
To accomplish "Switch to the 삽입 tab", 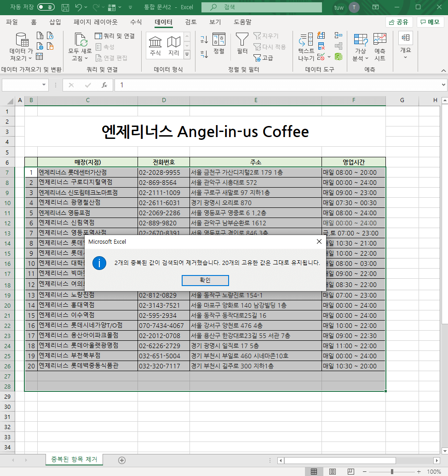I will pos(55,22).
